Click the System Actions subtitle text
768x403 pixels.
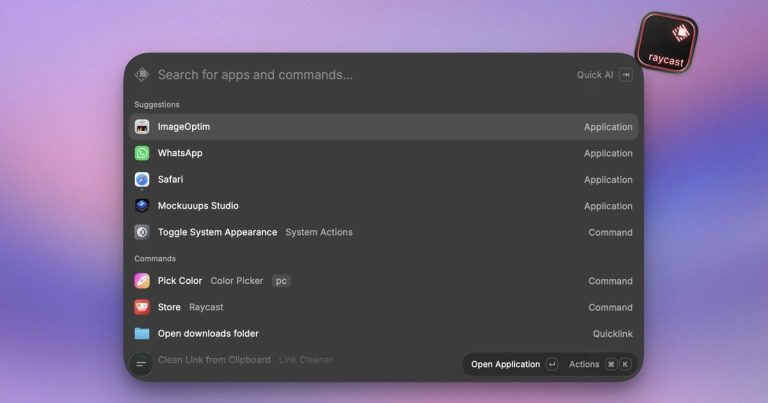[319, 232]
